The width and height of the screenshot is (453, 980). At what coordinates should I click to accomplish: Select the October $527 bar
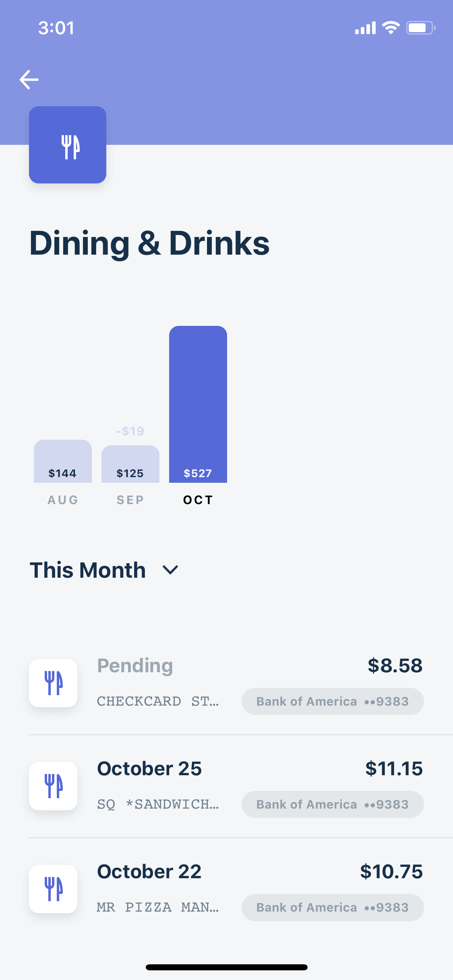pyautogui.click(x=198, y=404)
